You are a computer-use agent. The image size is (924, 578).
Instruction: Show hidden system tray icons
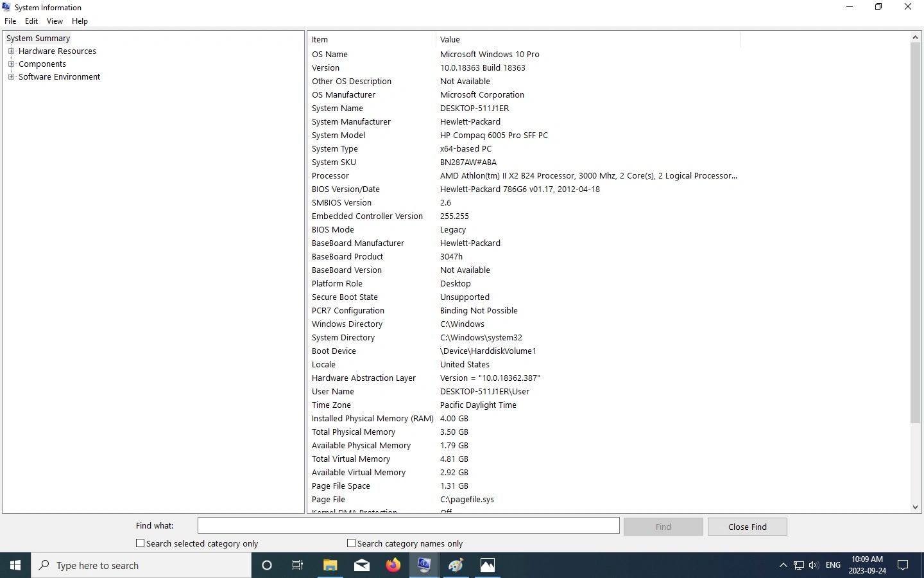pos(783,565)
